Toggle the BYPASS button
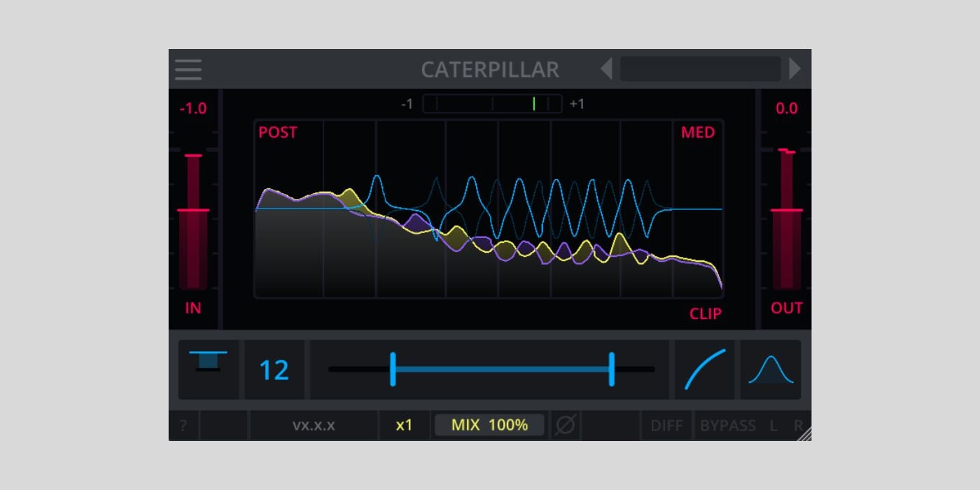 (727, 426)
